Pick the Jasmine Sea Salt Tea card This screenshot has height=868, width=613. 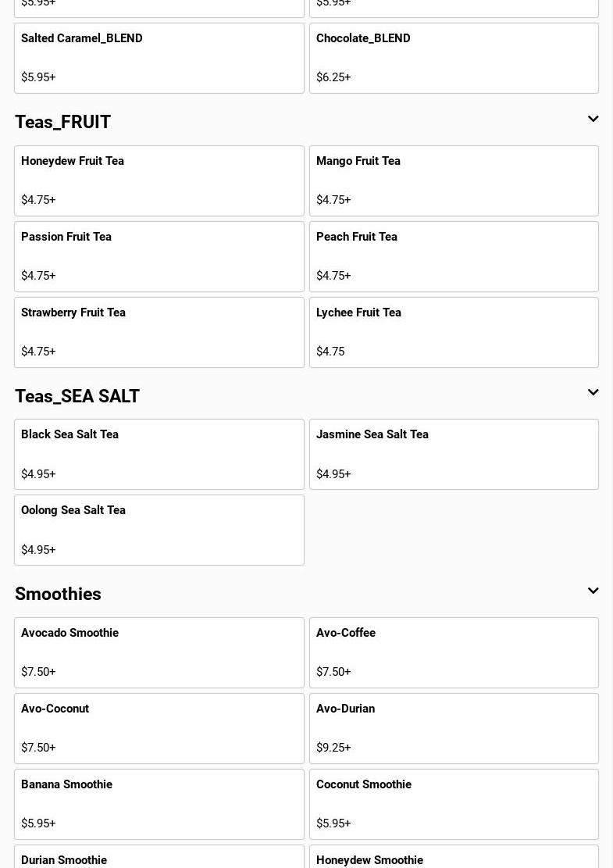click(454, 454)
